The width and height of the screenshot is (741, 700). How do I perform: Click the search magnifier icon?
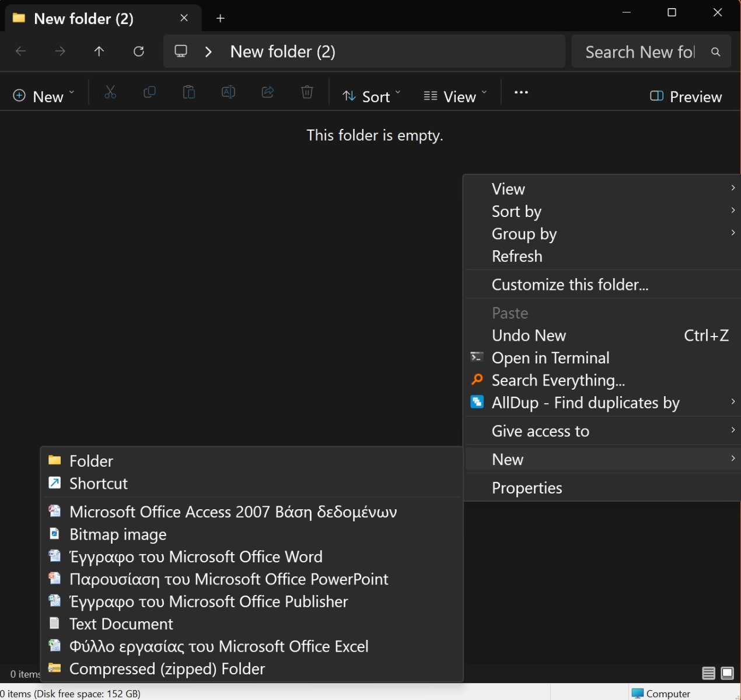coord(716,52)
